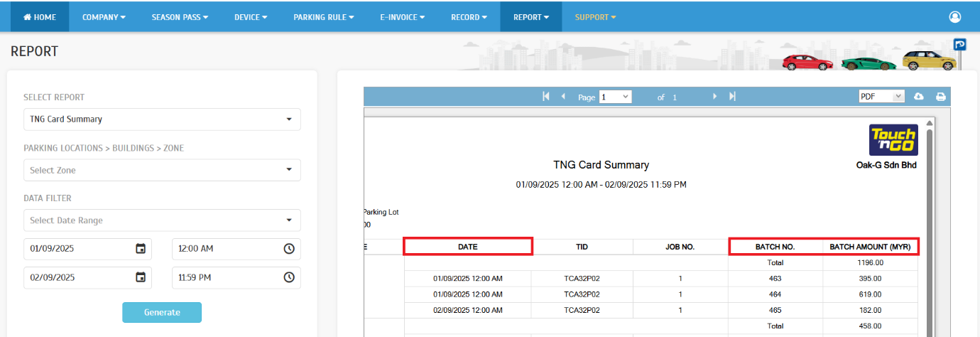The height and width of the screenshot is (337, 980).
Task: Print the report using printer icon
Action: click(x=940, y=97)
